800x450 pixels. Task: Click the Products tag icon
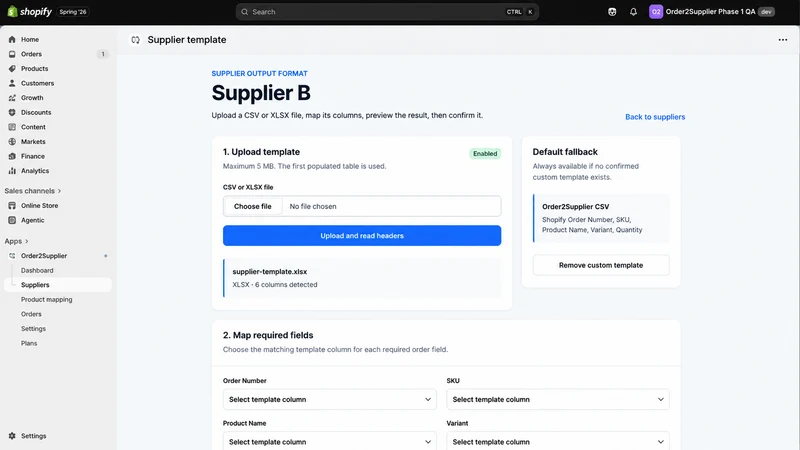(x=12, y=68)
